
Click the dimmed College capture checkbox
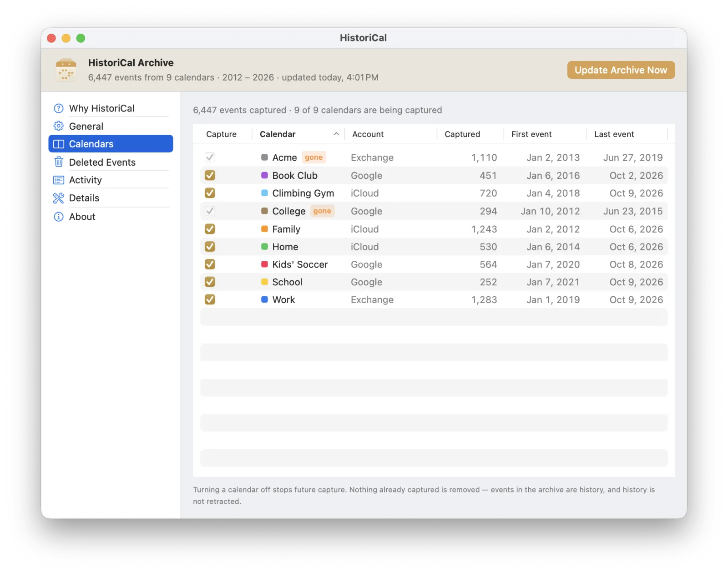pos(210,211)
